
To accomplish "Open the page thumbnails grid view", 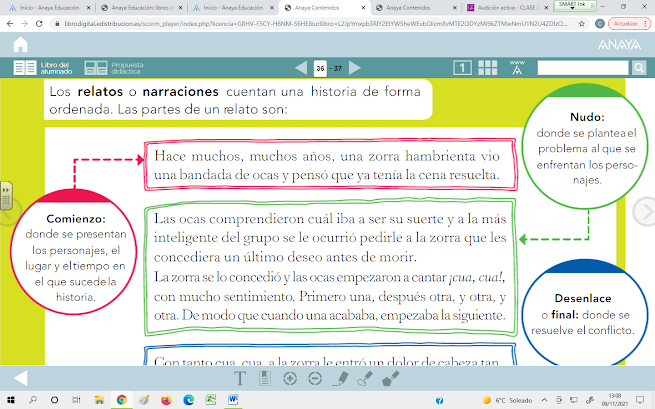I will (487, 68).
